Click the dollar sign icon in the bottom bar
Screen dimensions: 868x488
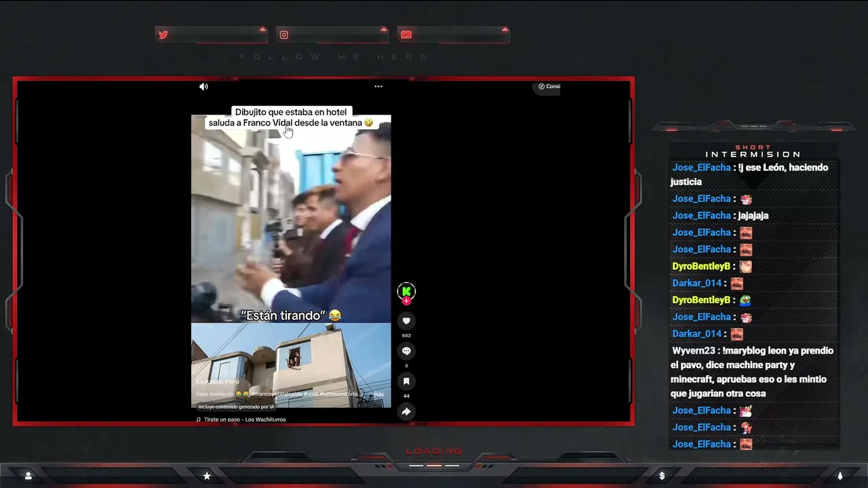coord(662,476)
